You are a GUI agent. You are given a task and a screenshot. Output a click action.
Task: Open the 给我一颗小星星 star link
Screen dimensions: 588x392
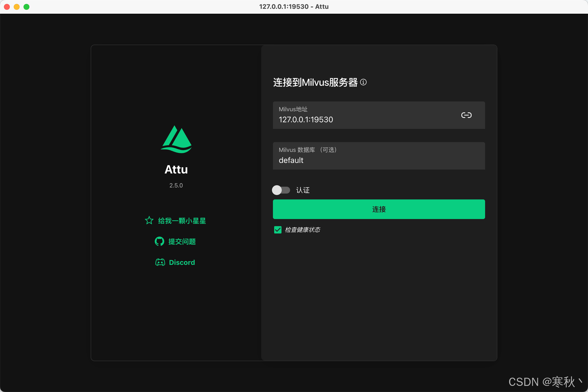(182, 221)
